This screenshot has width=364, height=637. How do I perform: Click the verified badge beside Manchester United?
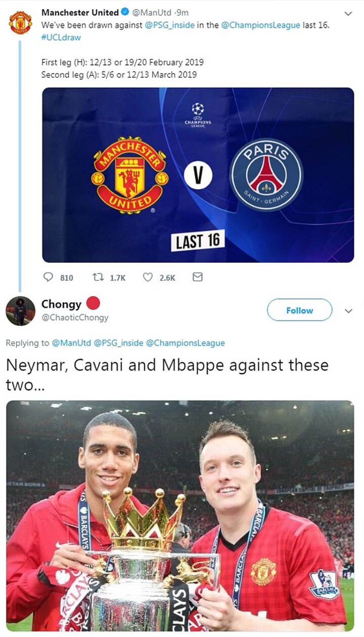[126, 12]
